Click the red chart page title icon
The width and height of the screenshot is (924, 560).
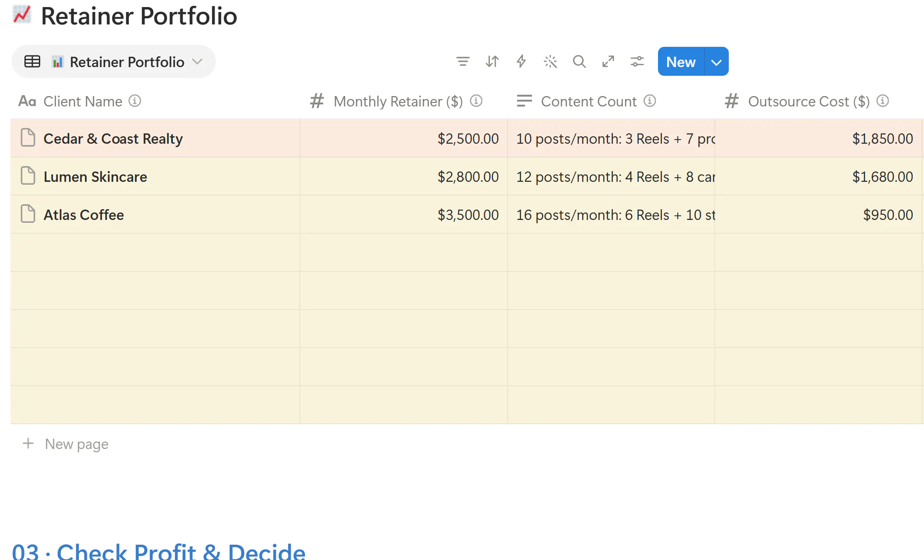click(x=22, y=14)
